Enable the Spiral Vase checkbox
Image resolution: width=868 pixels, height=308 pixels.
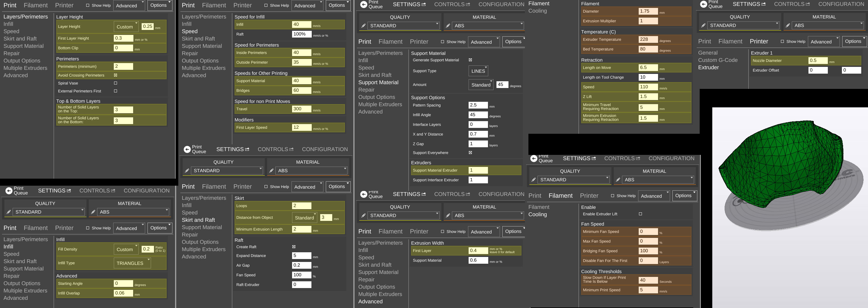(x=116, y=83)
